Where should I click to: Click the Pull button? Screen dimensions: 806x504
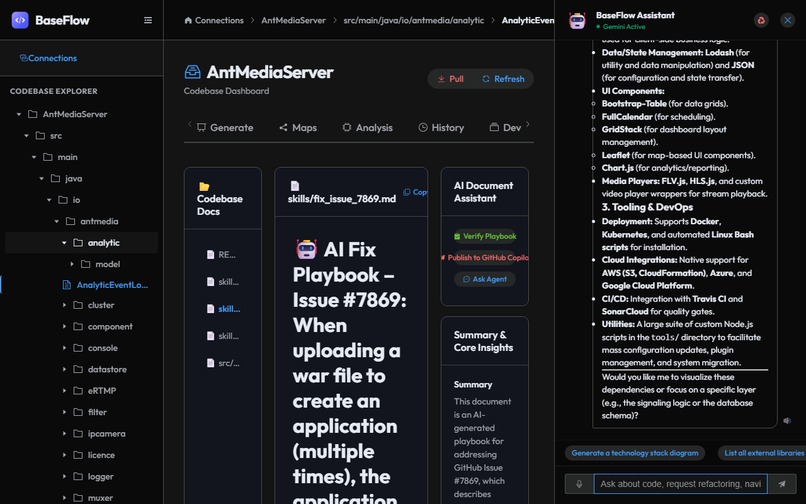[x=450, y=79]
